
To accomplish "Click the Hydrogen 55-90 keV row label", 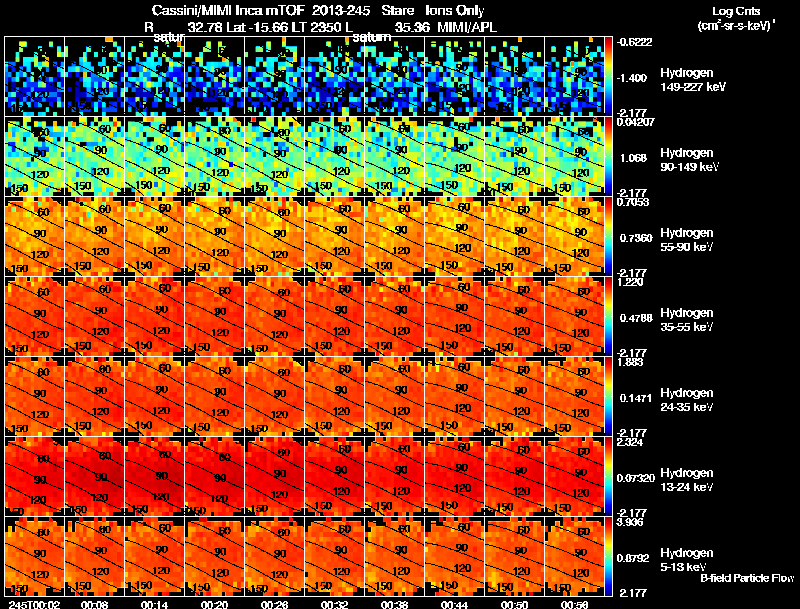I will click(687, 240).
